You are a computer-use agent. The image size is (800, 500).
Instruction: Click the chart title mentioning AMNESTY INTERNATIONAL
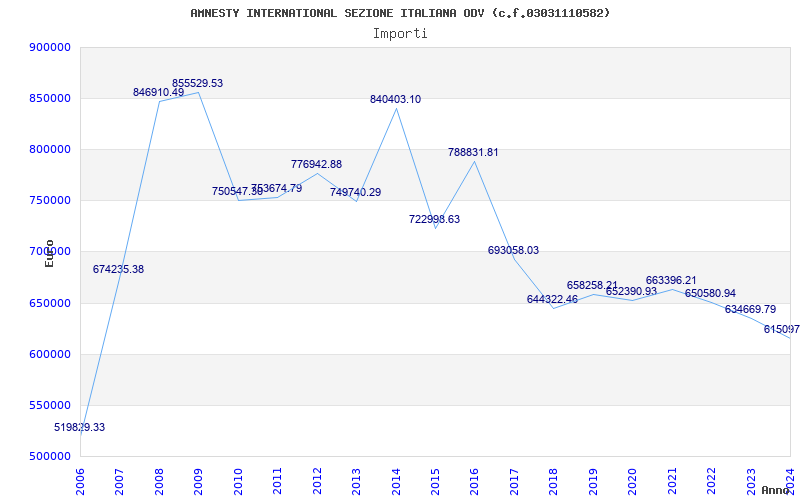(400, 13)
